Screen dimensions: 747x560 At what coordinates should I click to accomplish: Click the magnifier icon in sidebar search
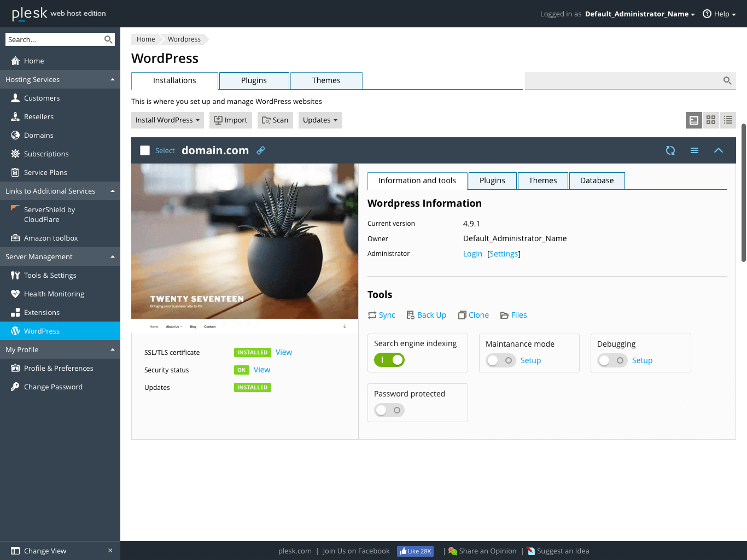(x=108, y=39)
